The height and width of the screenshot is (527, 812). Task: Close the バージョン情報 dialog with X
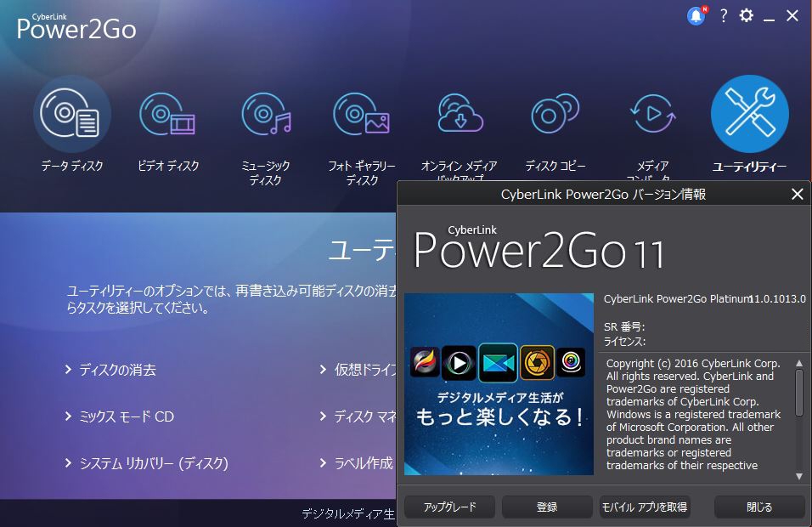click(797, 195)
